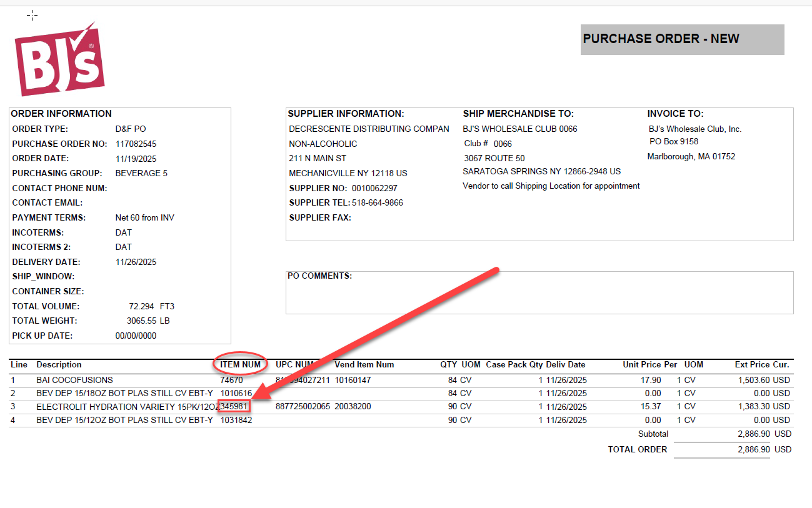Click the Vend Item Num column header
This screenshot has height=508, width=812.
[x=364, y=364]
